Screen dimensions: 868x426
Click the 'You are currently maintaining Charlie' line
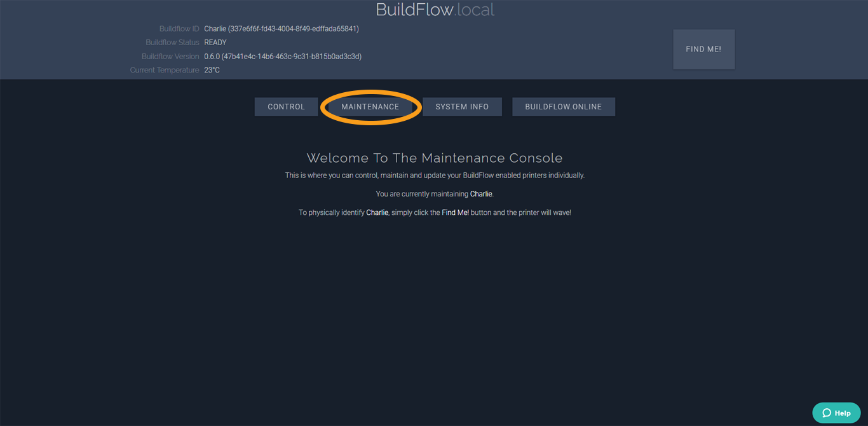click(x=435, y=194)
